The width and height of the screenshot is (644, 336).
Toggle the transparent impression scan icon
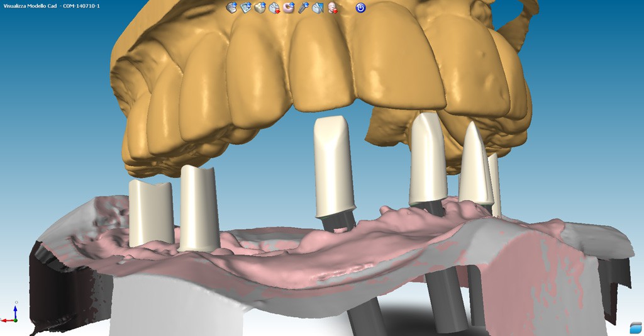(x=246, y=8)
